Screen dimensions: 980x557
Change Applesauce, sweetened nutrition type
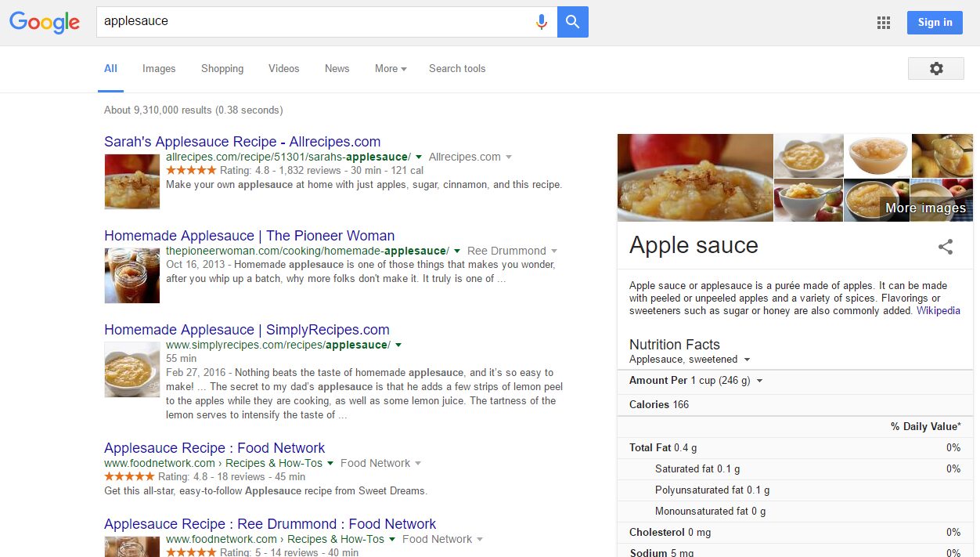[690, 360]
